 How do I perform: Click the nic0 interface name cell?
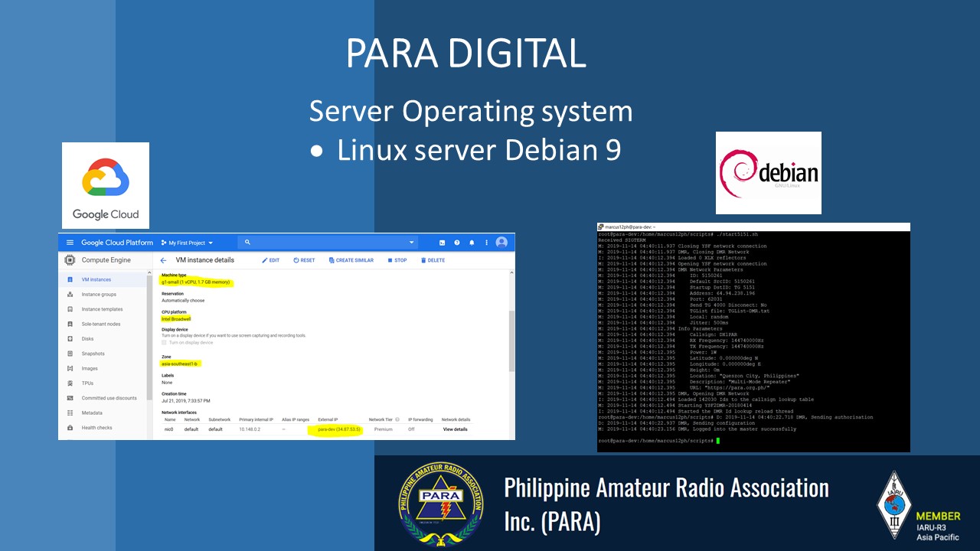click(x=169, y=429)
